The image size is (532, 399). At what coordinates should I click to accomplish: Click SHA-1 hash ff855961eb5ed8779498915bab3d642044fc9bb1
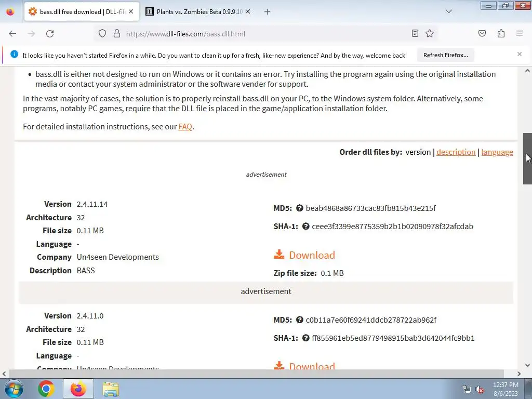point(393,338)
